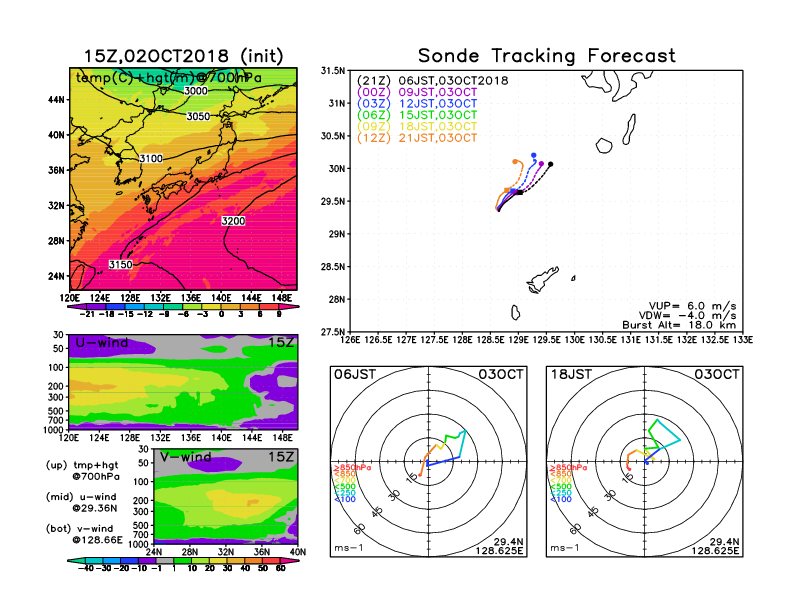The height and width of the screenshot is (612, 792).
Task: Open the 06JST hodograph panel
Action: click(x=428, y=462)
